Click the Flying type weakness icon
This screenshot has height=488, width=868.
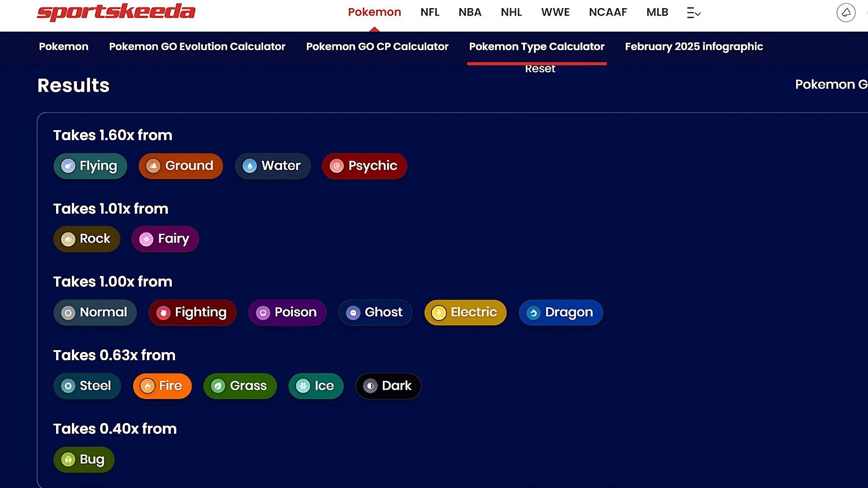pyautogui.click(x=69, y=166)
